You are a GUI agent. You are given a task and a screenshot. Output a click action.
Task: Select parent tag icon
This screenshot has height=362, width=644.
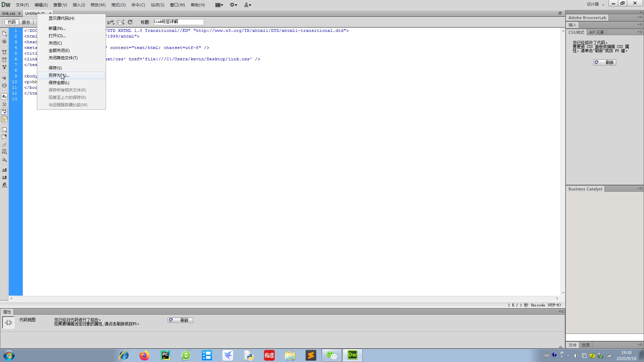[4, 78]
